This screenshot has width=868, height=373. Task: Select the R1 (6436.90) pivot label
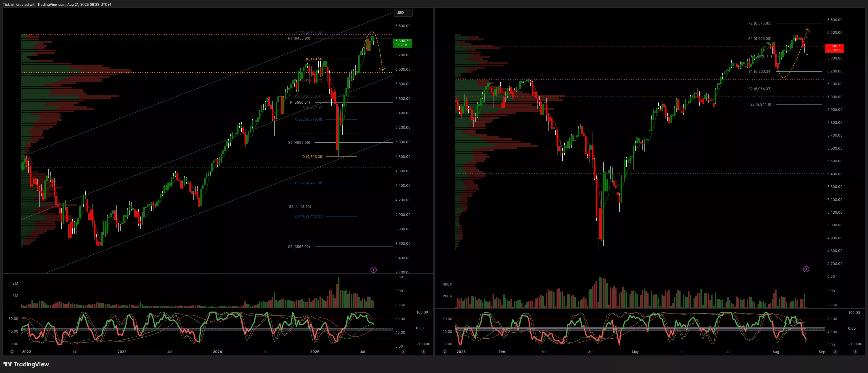(299, 38)
